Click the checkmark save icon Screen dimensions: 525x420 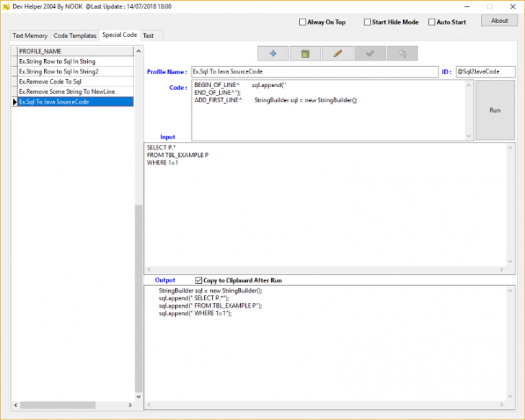[x=370, y=53]
